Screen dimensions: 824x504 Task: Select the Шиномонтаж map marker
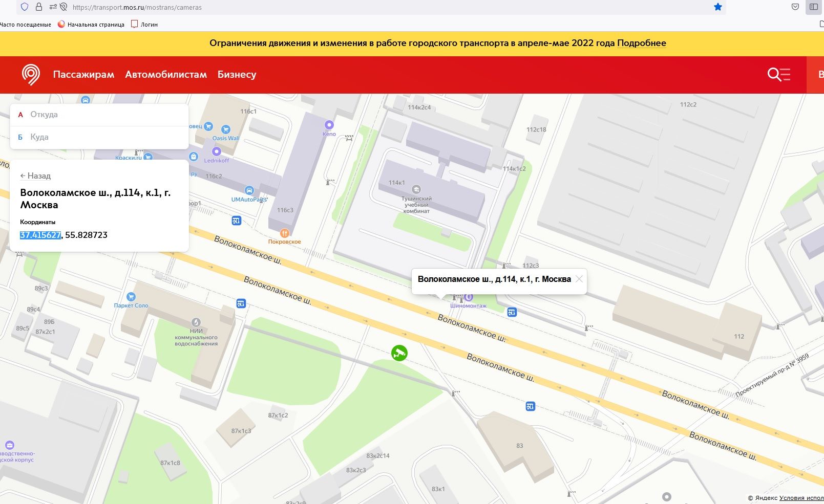(x=469, y=297)
